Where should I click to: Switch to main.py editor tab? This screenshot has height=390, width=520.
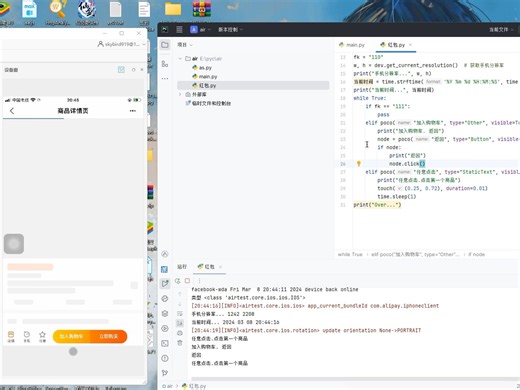[352, 45]
